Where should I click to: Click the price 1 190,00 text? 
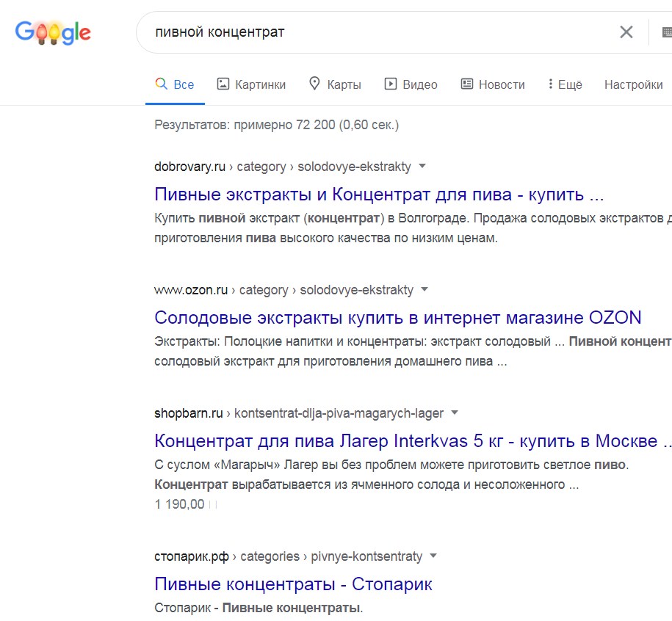coord(179,504)
